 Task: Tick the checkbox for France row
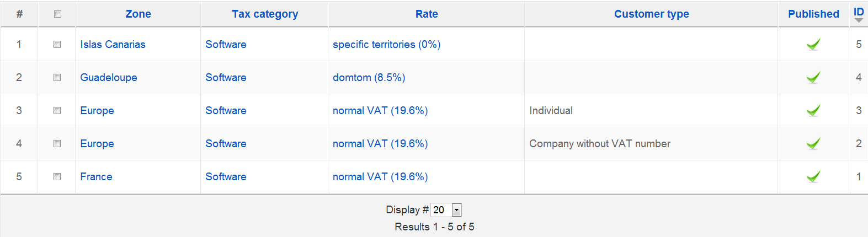click(57, 176)
